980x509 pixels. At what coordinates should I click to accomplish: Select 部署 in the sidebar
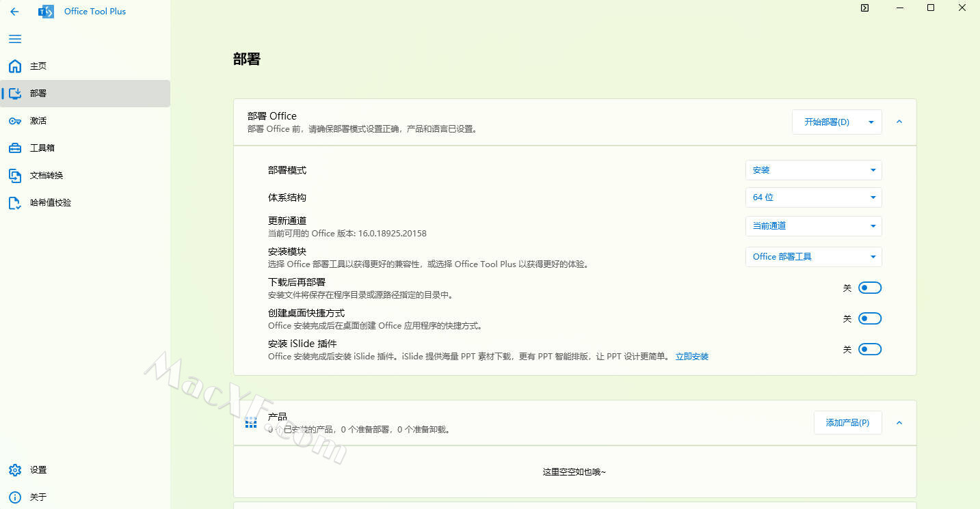85,94
